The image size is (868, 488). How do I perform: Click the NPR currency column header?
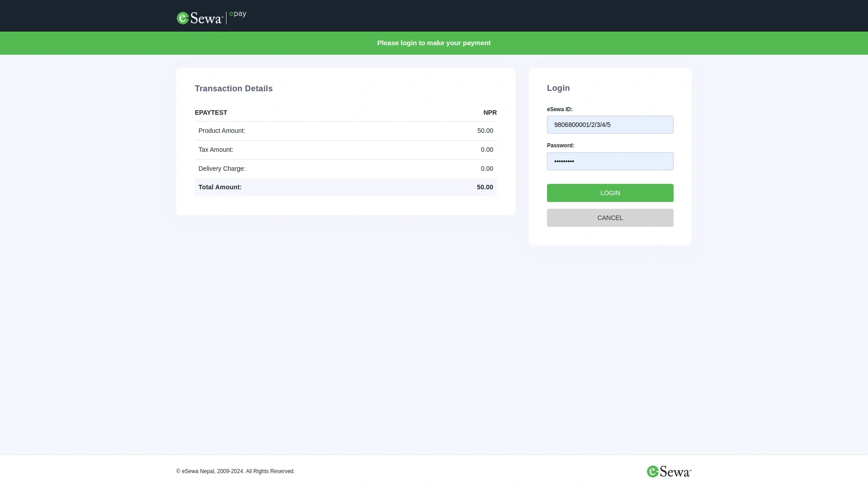click(x=490, y=113)
